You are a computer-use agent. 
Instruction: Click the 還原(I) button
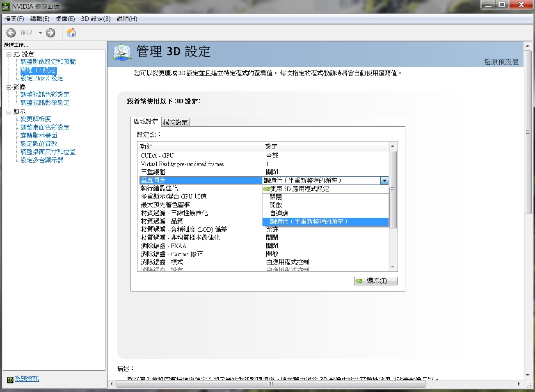(376, 281)
